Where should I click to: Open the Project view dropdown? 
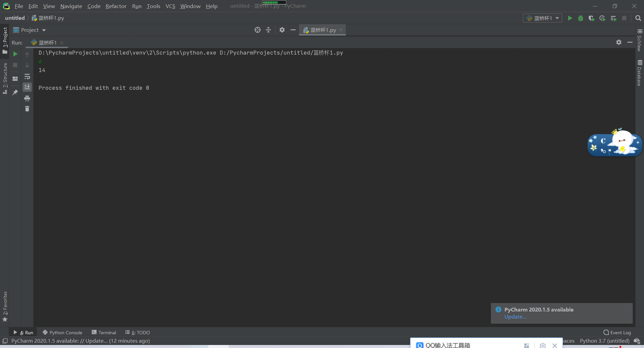point(43,30)
